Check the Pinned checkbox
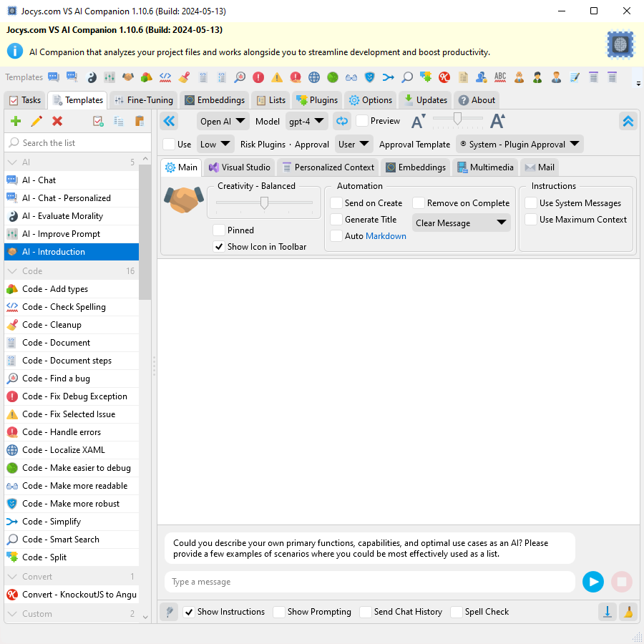Image resolution: width=644 pixels, height=644 pixels. coord(219,230)
